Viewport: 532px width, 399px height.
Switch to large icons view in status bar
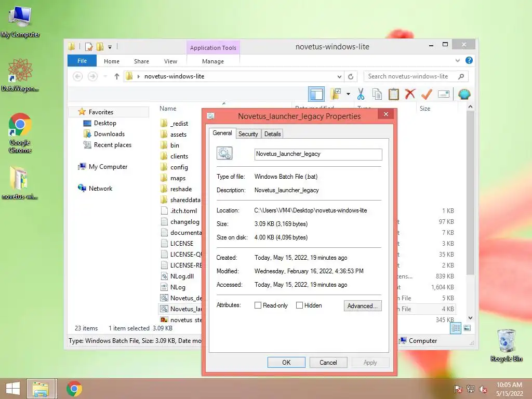[467, 328]
